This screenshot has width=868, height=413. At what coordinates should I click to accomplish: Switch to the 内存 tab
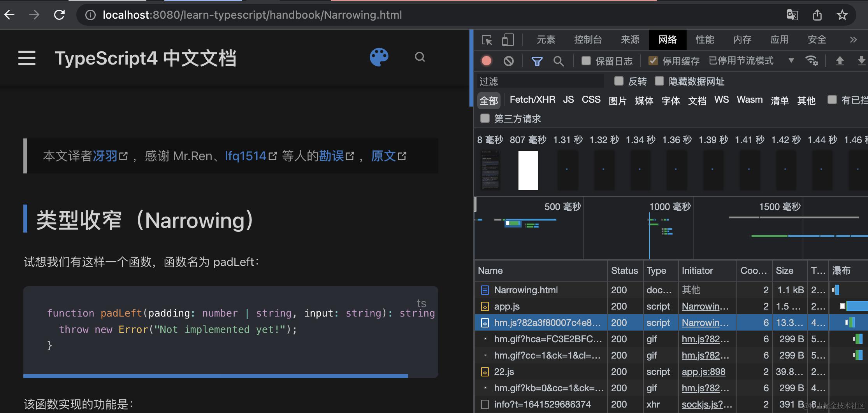point(742,40)
